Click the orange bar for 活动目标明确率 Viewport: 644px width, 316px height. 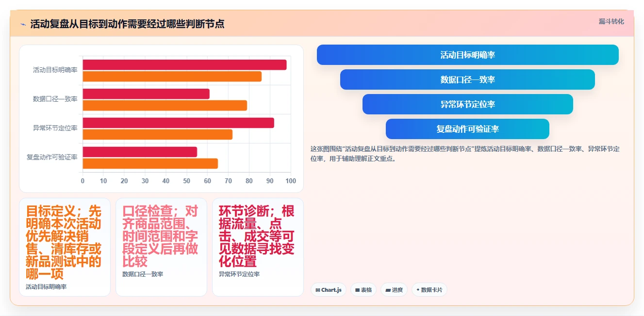(x=172, y=77)
